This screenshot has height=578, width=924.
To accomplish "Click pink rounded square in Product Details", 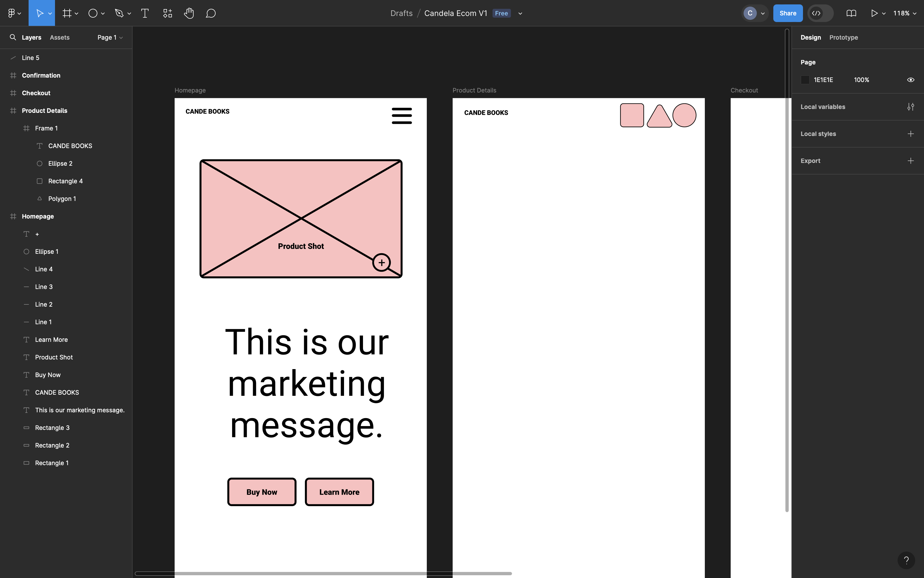I will 632,115.
